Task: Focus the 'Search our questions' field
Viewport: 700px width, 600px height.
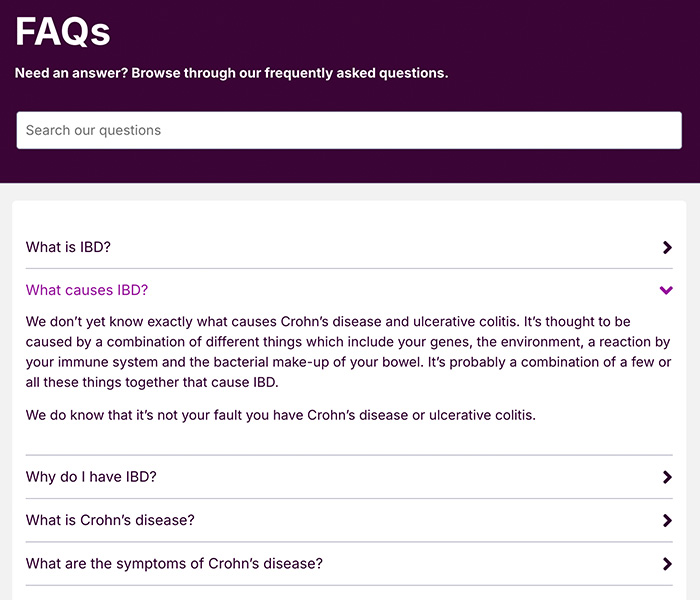Action: pyautogui.click(x=349, y=130)
